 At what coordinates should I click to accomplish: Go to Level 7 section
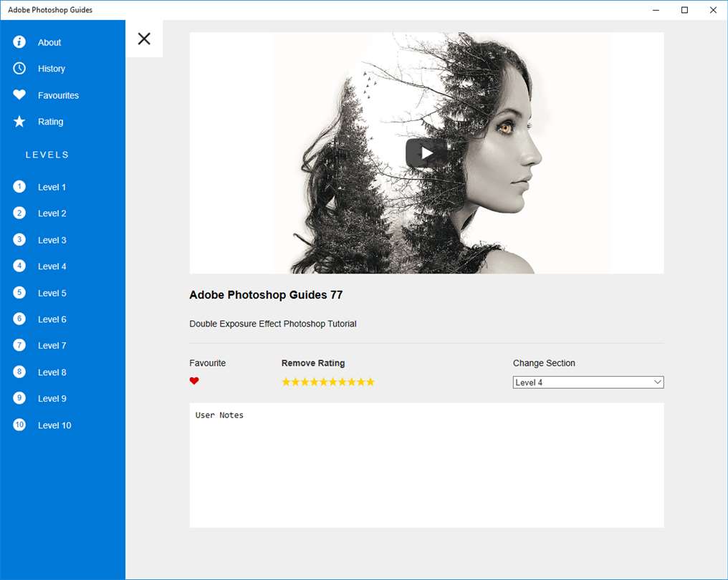tap(52, 346)
